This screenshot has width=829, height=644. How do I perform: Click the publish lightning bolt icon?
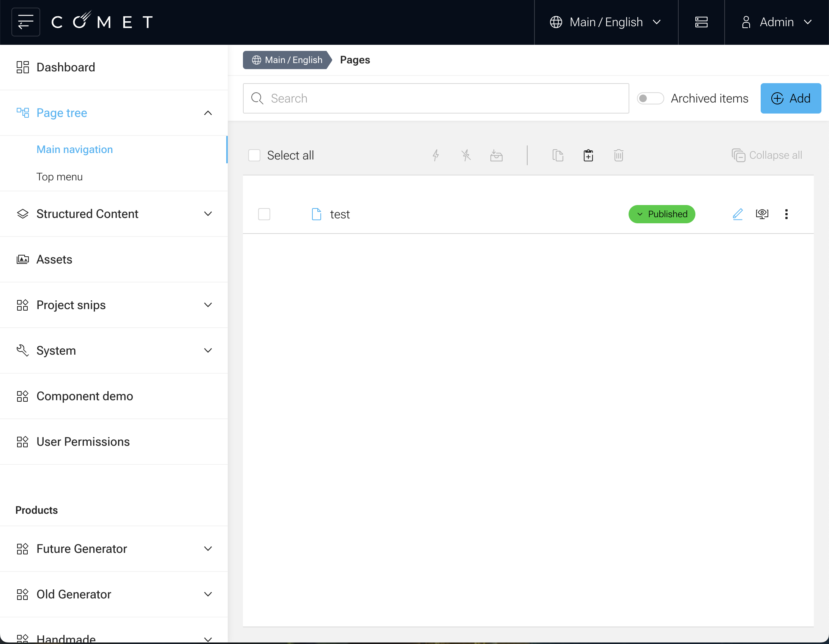pos(436,155)
